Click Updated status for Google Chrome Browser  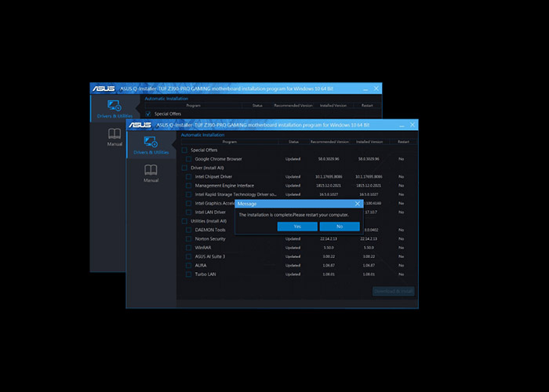tap(293, 159)
